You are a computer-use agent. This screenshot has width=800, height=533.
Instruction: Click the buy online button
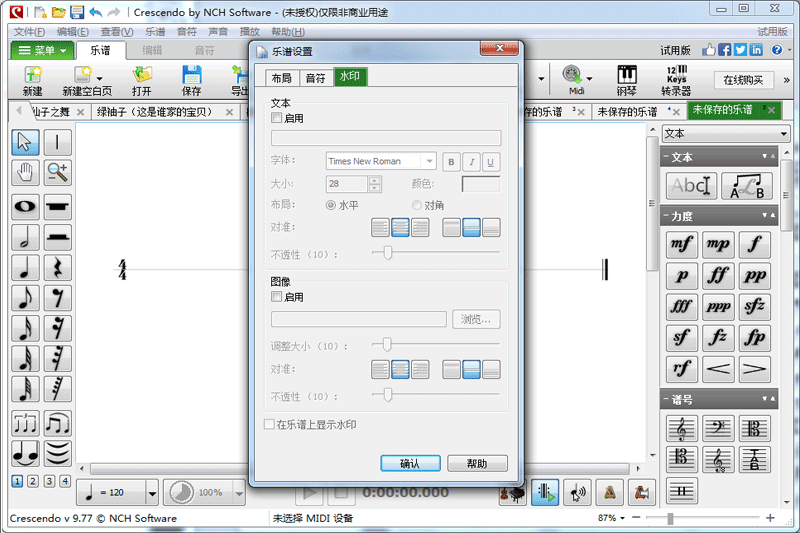tap(743, 80)
